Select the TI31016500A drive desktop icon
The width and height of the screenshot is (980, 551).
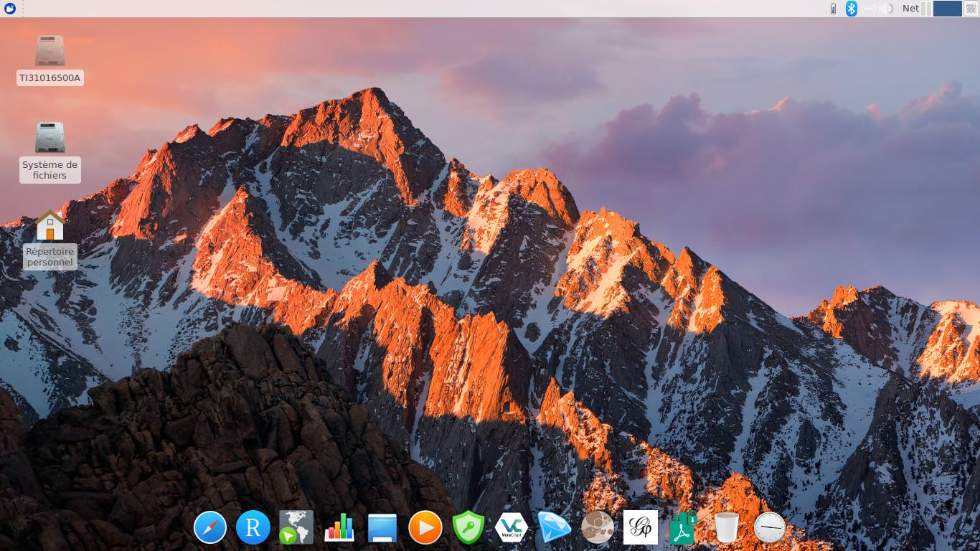(50, 52)
